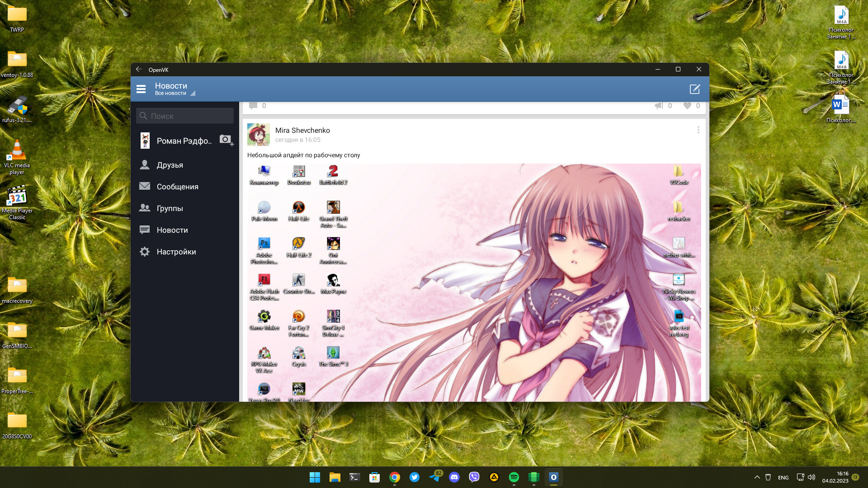This screenshot has width=868, height=488.
Task: Open Mira Shevchenko's profile link
Action: pyautogui.click(x=302, y=130)
